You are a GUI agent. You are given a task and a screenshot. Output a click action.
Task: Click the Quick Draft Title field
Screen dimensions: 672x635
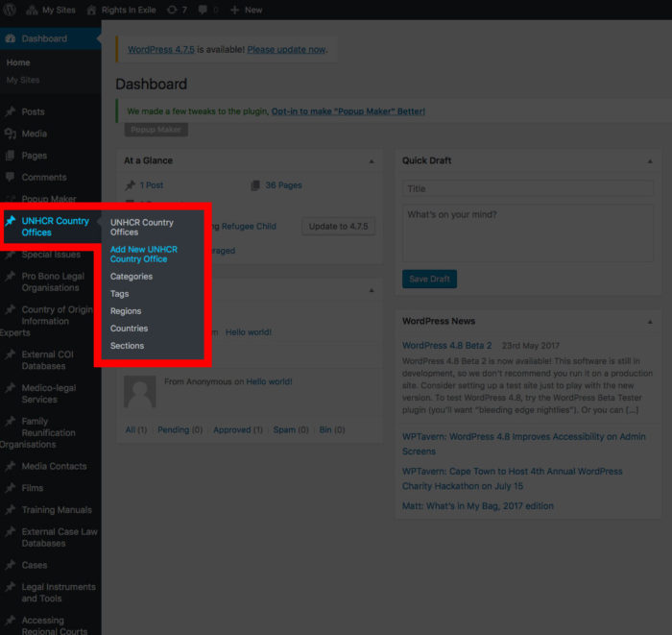(x=528, y=188)
